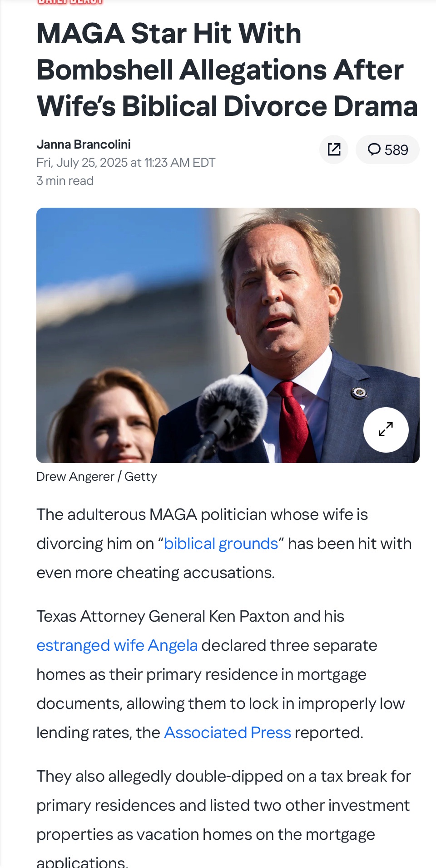Viewport: 436px width, 868px height.
Task: Tap the Fri, July 25, 2025 publish date
Action: coord(126,163)
